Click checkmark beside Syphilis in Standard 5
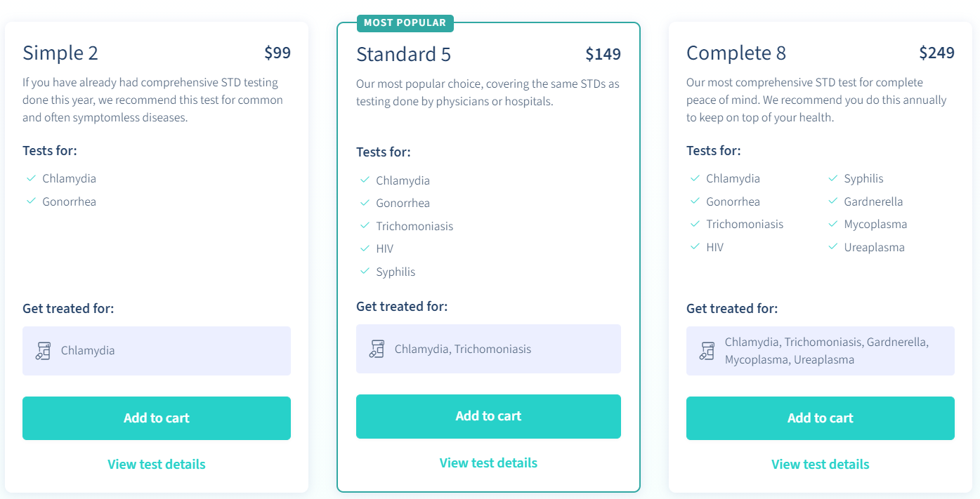980x499 pixels. [365, 271]
